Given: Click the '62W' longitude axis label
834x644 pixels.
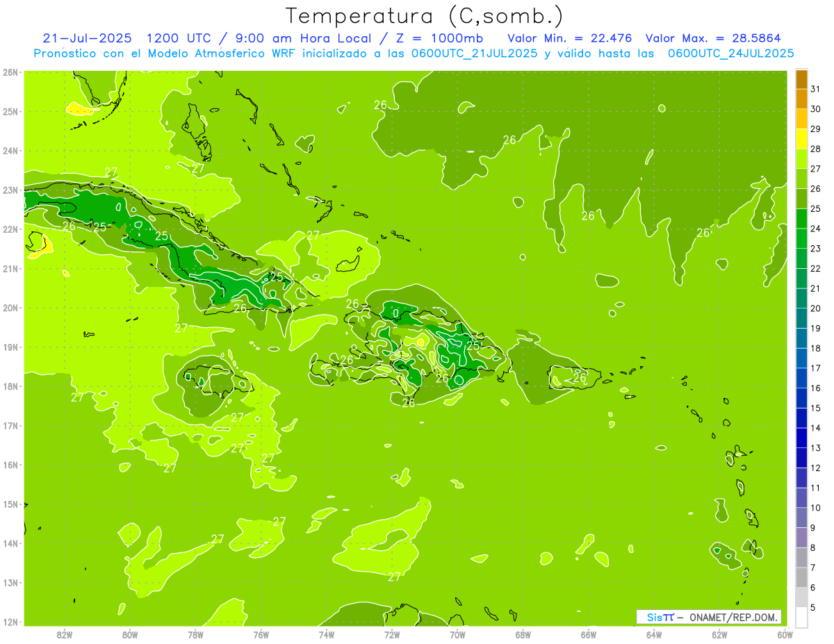Looking at the screenshot, I should point(719,634).
